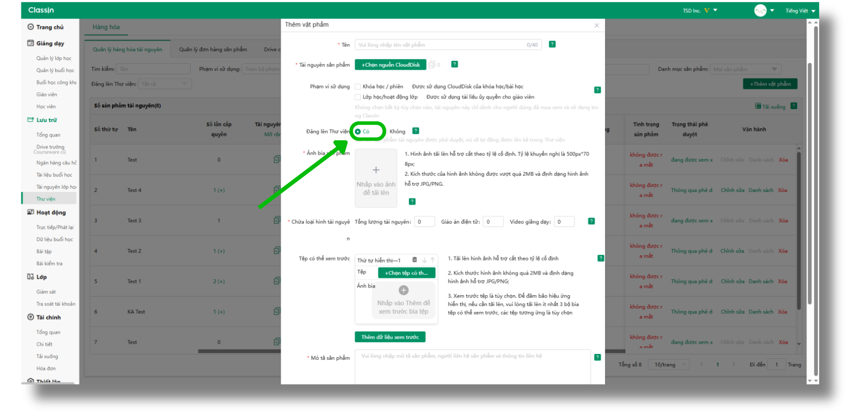Click the help icon beside the Không radio option

(416, 131)
